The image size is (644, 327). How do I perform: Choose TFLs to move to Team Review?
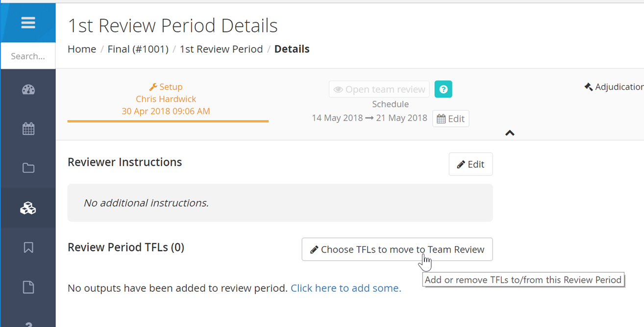coord(397,250)
